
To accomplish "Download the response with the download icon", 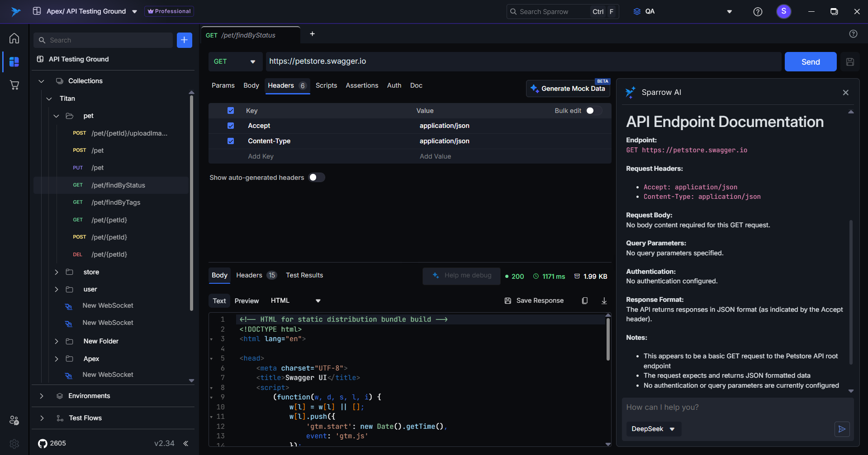I will coord(604,301).
